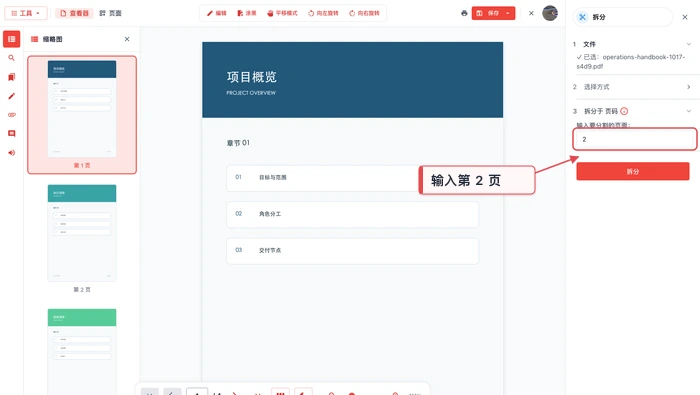Select the 第 1 页 thumbnail
Screen dimensions: 700x395
82,115
